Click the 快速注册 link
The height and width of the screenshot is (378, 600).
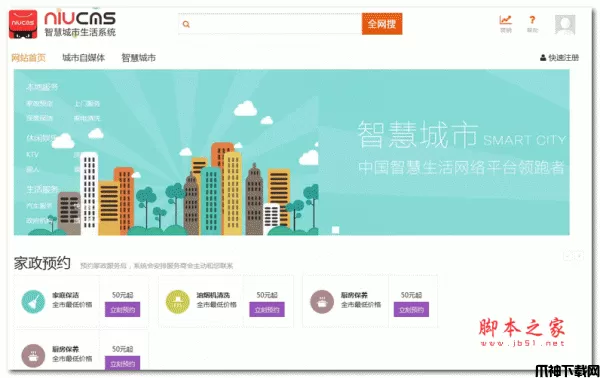564,58
